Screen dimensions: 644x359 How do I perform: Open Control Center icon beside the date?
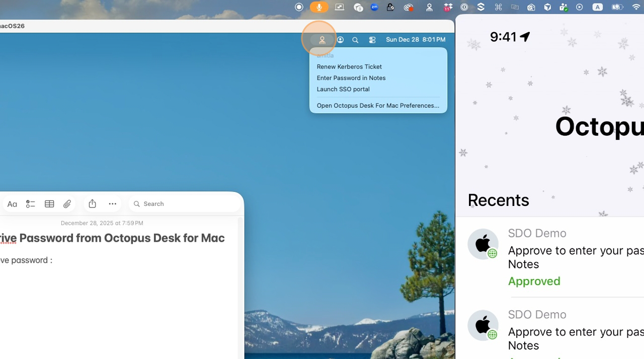372,39
